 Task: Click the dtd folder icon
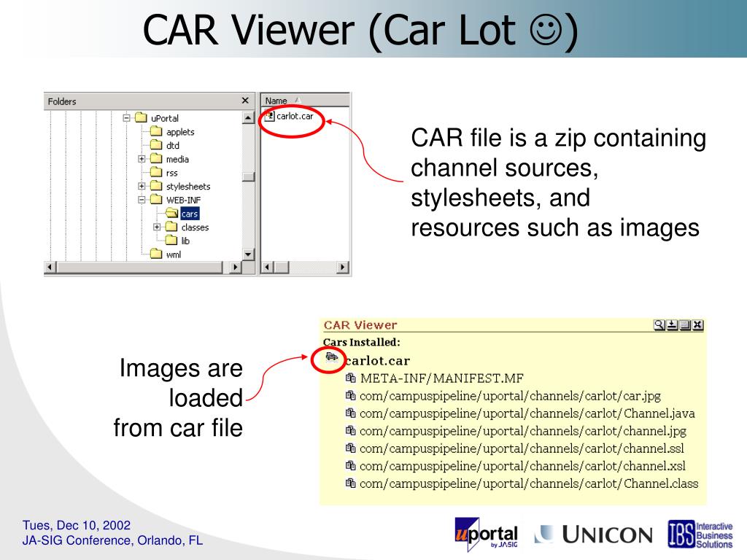pos(156,145)
